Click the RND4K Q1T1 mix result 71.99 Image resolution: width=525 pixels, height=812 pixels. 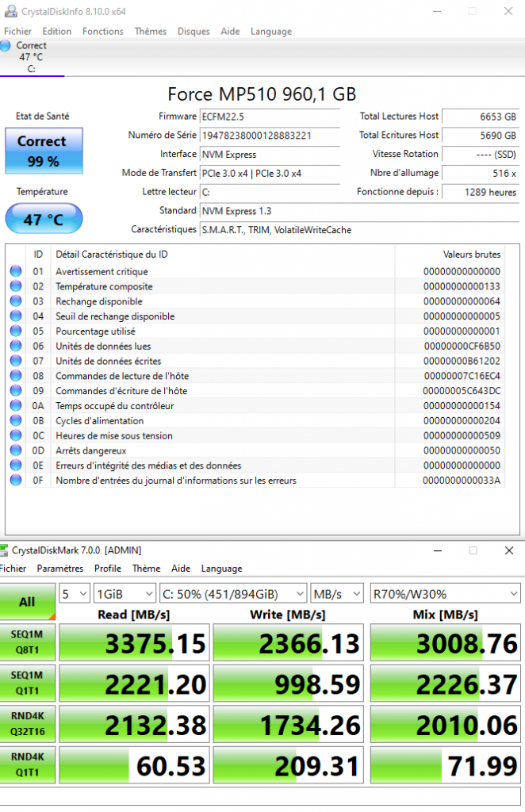point(445,765)
